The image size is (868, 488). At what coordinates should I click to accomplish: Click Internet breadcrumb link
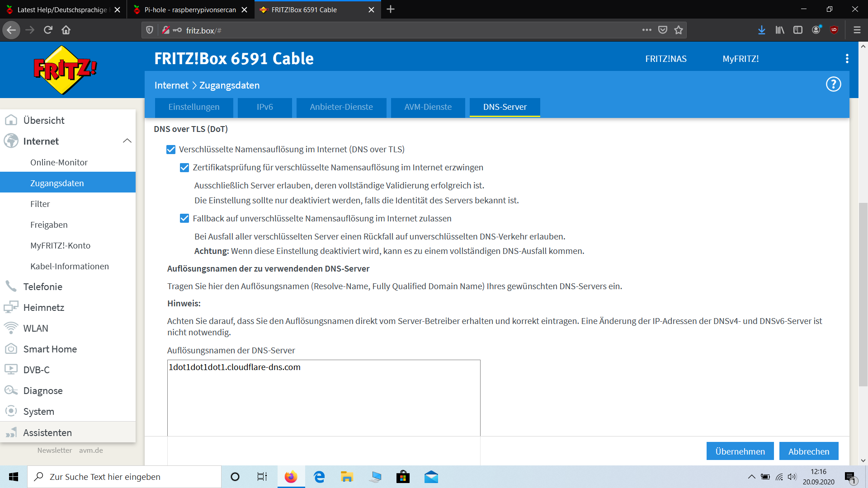171,85
